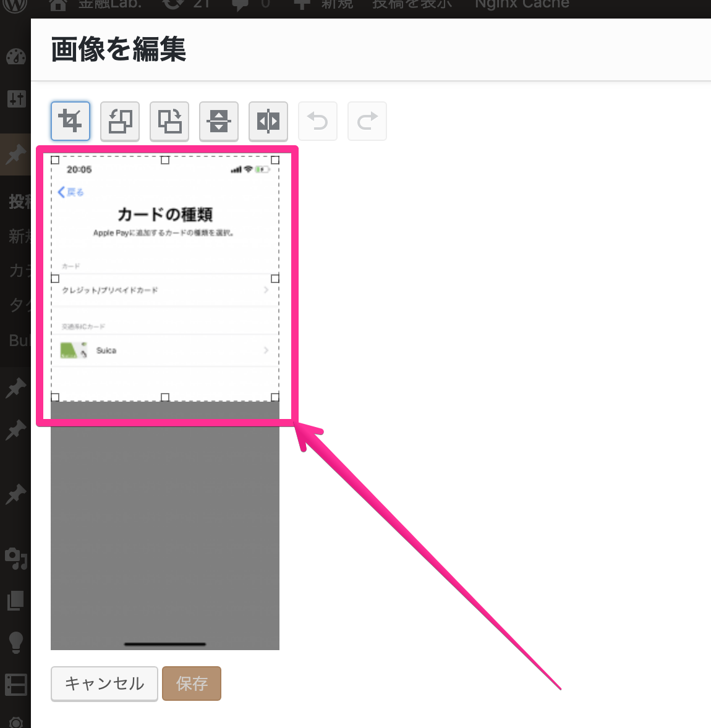Select the left-middle crop handle

[x=55, y=279]
